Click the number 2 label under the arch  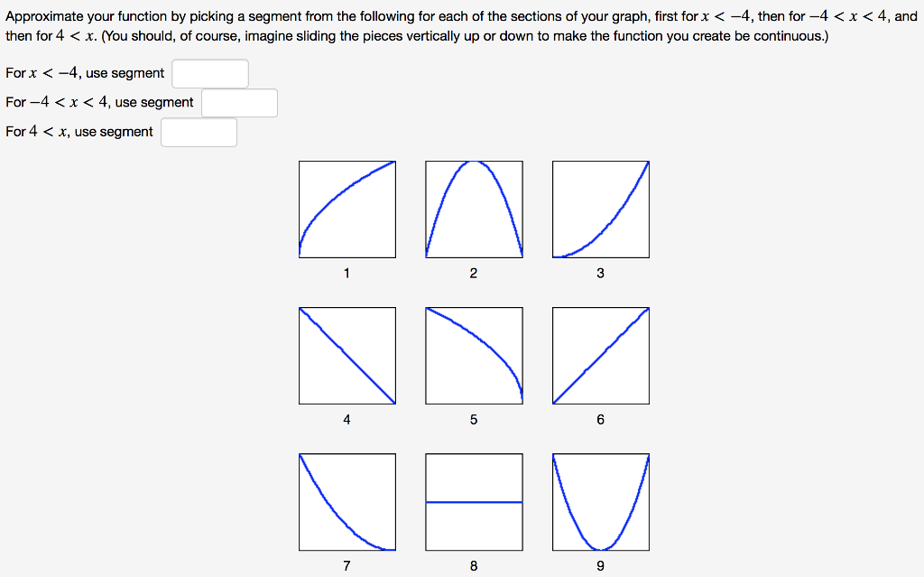click(x=474, y=273)
